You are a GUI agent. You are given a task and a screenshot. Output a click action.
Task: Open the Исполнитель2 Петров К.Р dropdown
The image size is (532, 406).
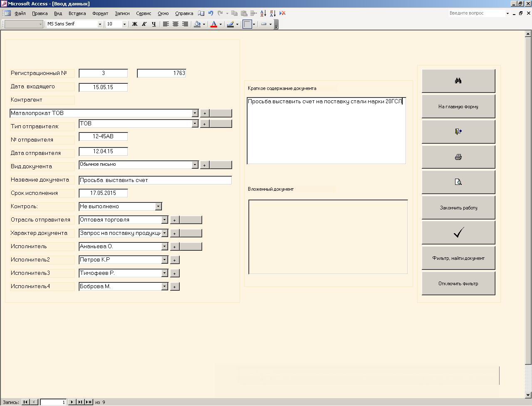point(164,260)
